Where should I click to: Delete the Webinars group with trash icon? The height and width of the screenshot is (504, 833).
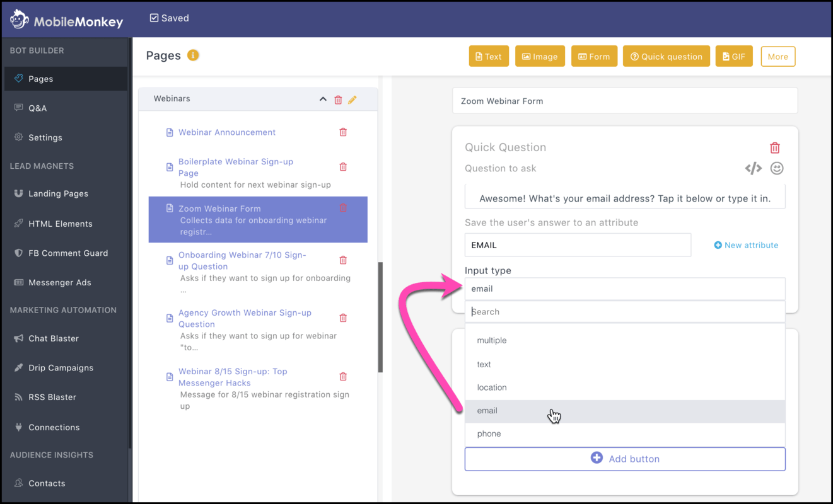(x=338, y=100)
